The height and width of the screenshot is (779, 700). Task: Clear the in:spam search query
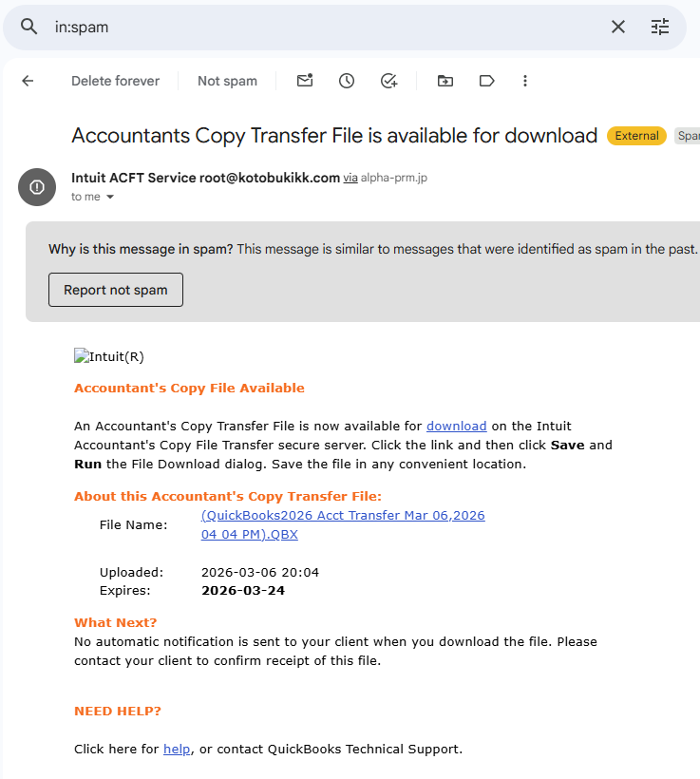click(x=618, y=27)
